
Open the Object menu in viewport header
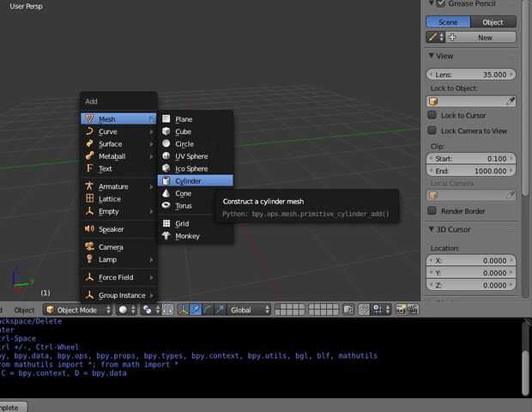click(x=24, y=310)
